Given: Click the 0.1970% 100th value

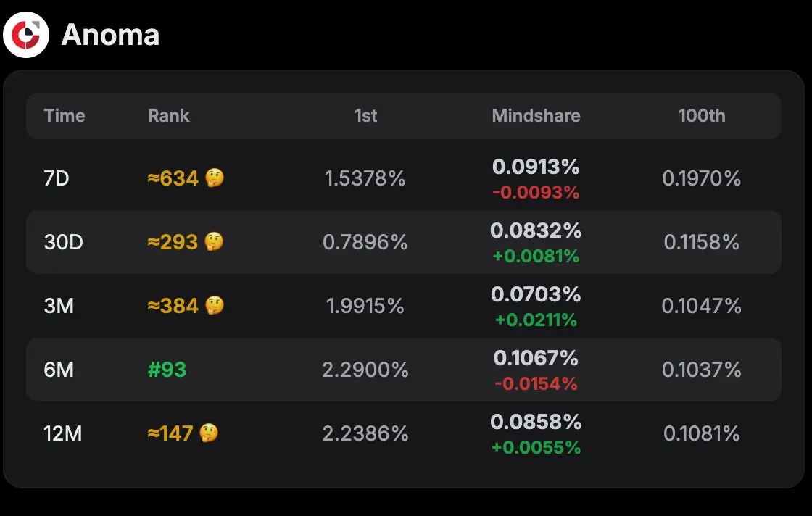Looking at the screenshot, I should click(x=702, y=178).
